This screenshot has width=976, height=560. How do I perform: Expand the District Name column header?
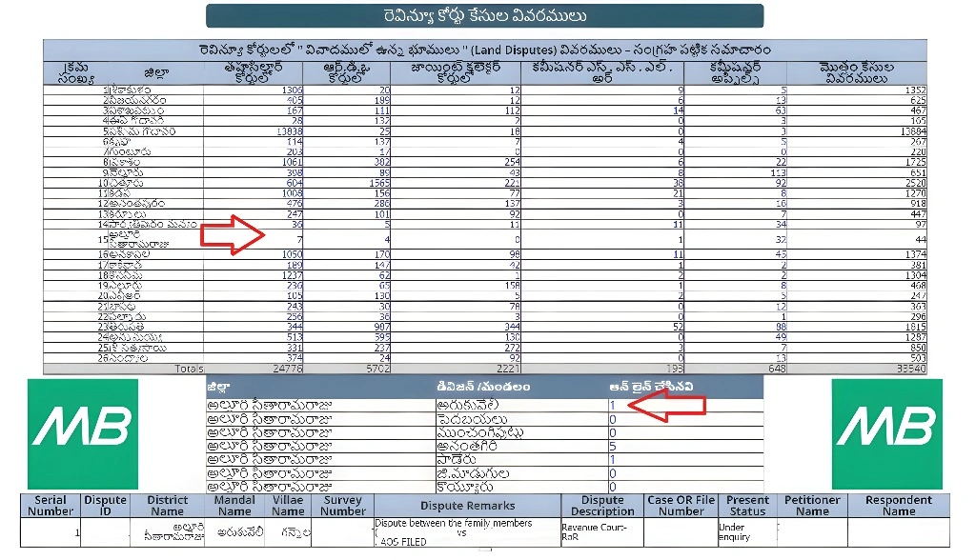tap(167, 506)
